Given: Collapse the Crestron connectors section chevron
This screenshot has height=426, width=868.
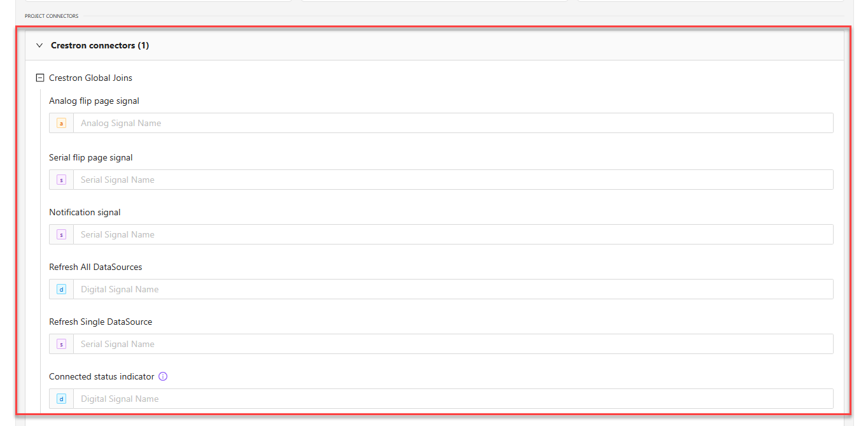Looking at the screenshot, I should 39,46.
